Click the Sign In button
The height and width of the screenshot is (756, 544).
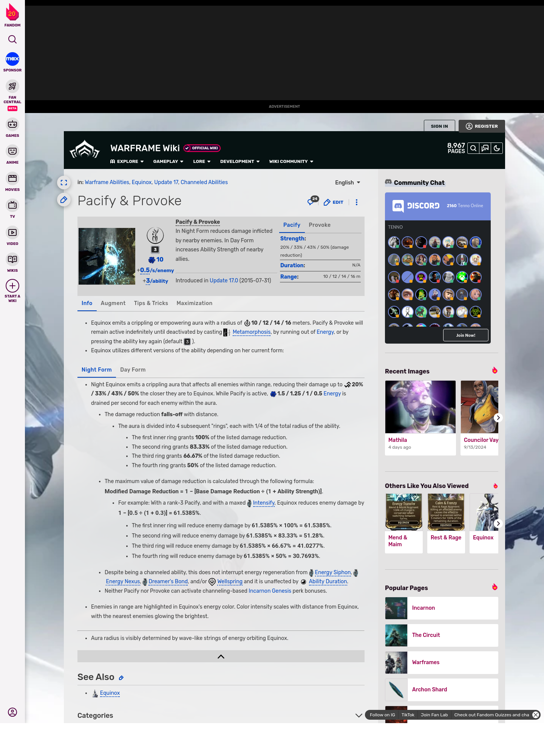click(439, 126)
